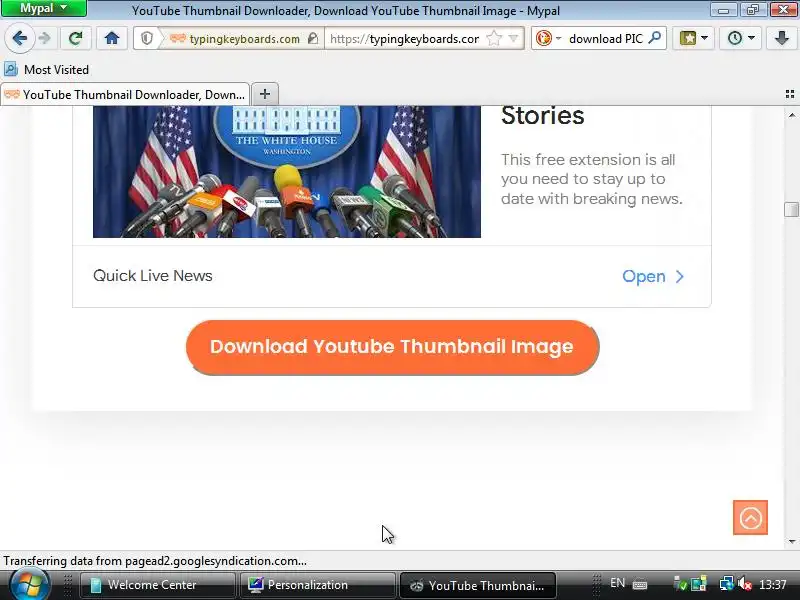
Task: Click the forward navigation arrow
Action: (x=45, y=38)
